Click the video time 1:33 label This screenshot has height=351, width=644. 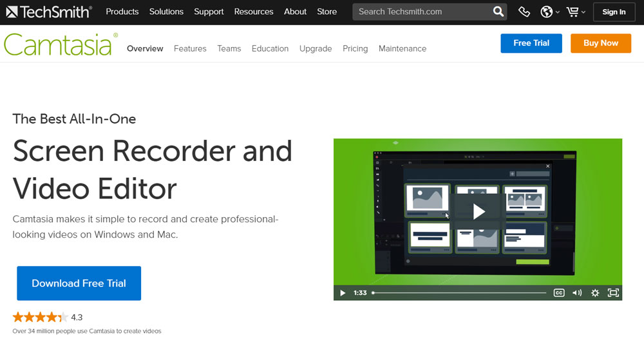tap(360, 292)
